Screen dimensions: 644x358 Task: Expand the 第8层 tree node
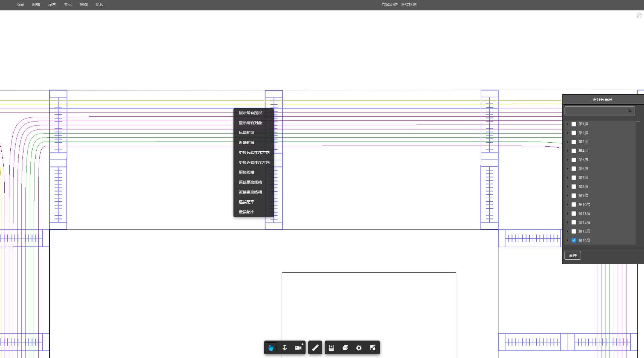click(x=568, y=187)
